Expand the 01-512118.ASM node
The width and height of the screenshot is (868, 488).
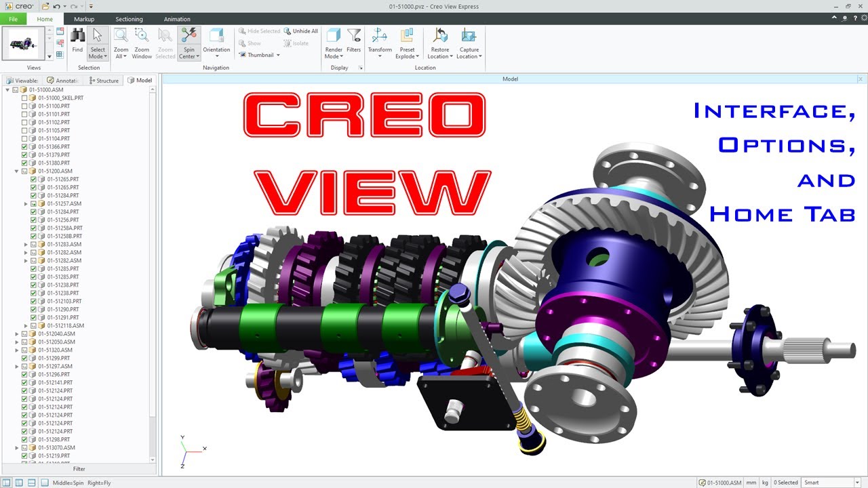pos(26,325)
